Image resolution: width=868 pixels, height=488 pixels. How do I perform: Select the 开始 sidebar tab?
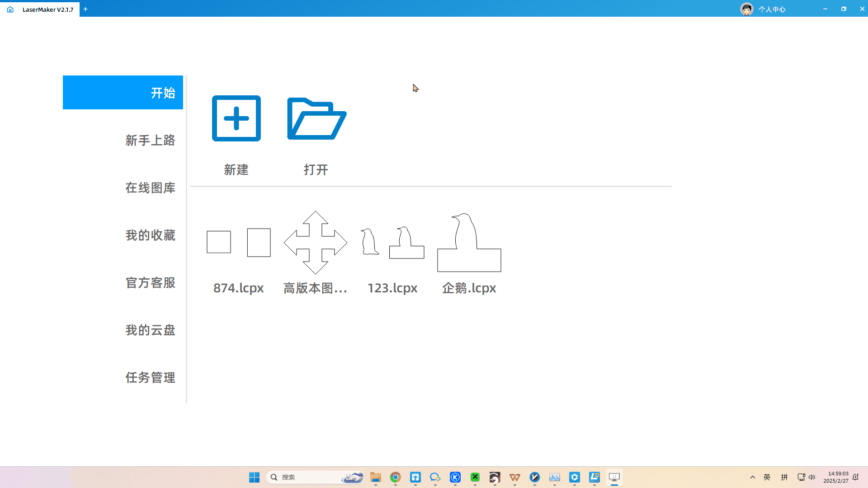[123, 92]
